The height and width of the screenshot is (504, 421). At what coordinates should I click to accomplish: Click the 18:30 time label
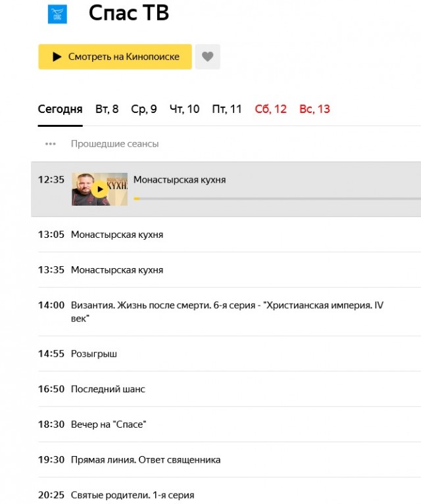51,424
